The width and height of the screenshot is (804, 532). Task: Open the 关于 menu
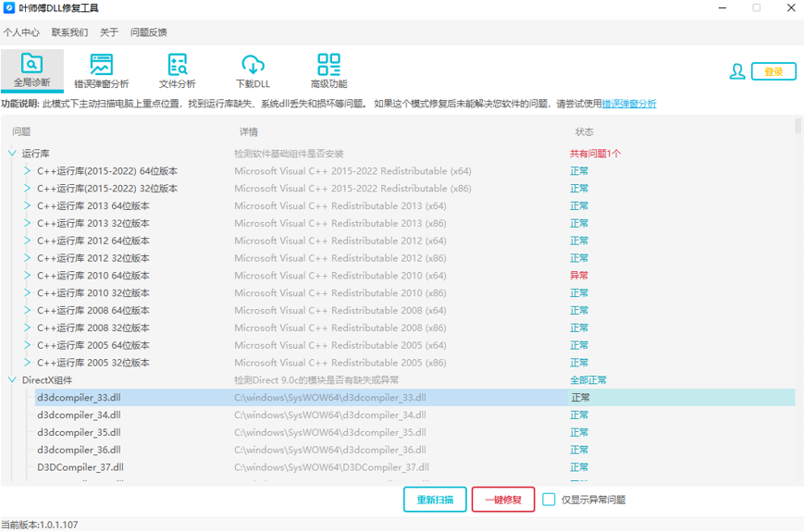[108, 32]
